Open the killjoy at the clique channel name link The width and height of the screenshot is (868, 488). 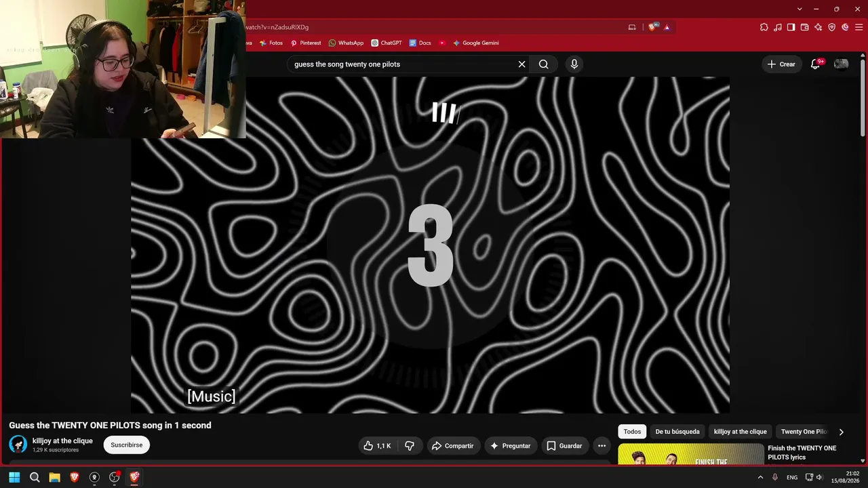[x=62, y=441]
